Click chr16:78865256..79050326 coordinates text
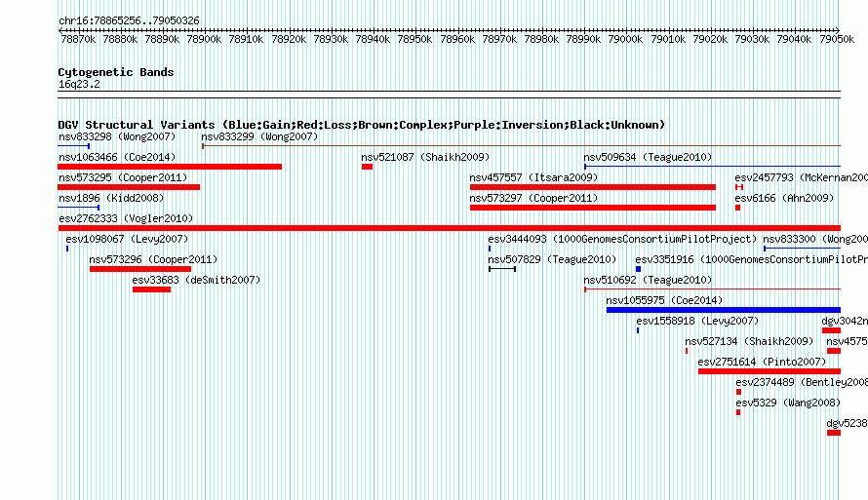The height and width of the screenshot is (500, 868). coord(129,20)
